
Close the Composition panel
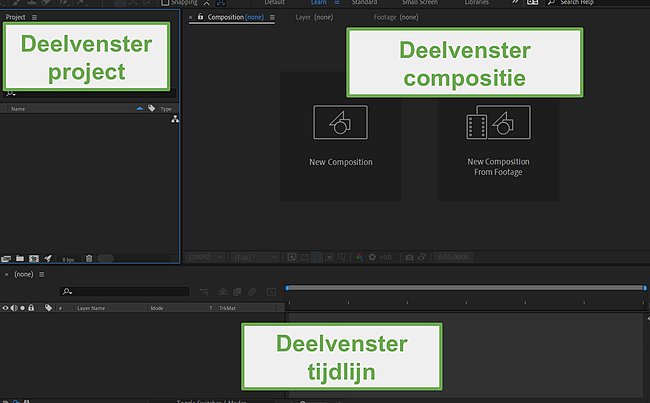(190, 17)
